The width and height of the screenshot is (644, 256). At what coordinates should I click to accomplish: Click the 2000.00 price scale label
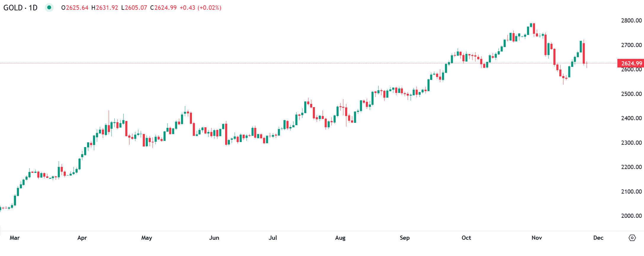click(631, 216)
